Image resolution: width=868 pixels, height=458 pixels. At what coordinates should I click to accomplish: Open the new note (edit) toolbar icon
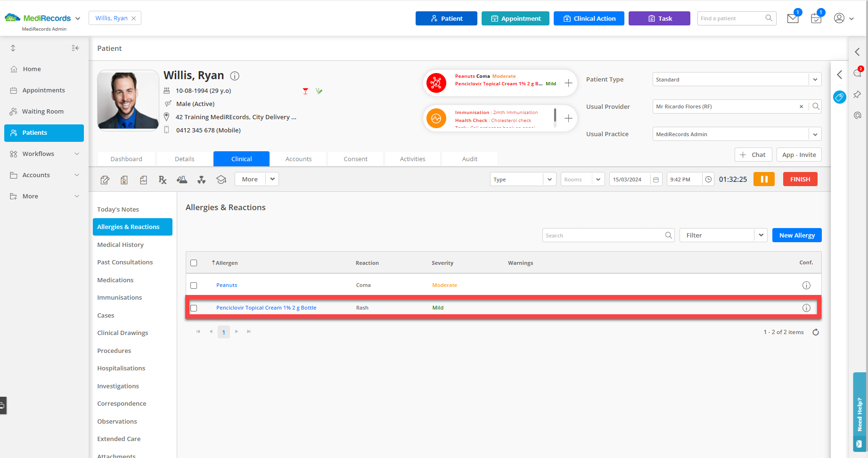click(x=105, y=180)
